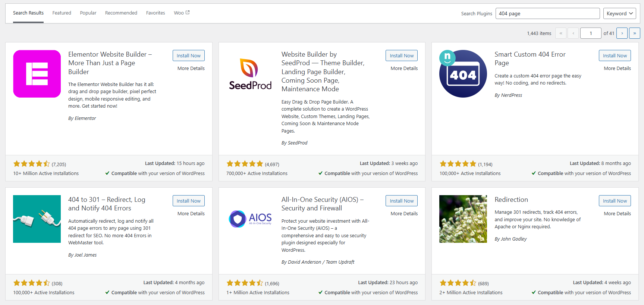Click '700,000+ Active Installations' text
This screenshot has width=644, height=305.
[x=257, y=174]
